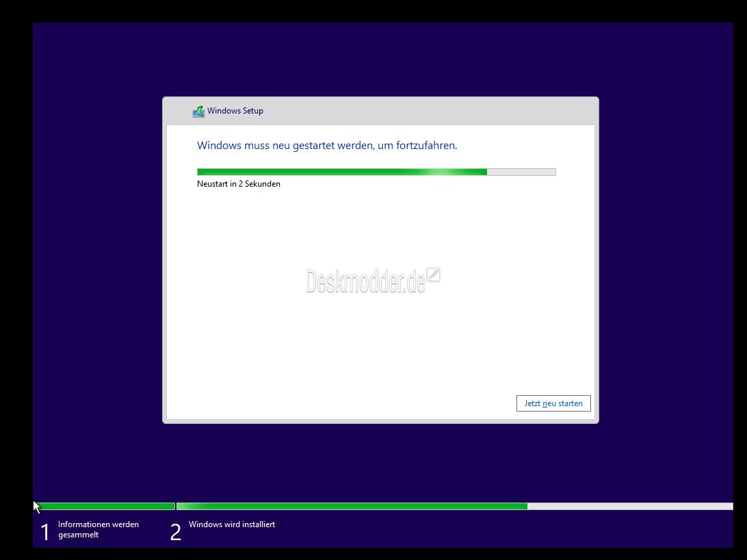Click the Windows Setup title text
This screenshot has width=747, height=560.
[235, 111]
